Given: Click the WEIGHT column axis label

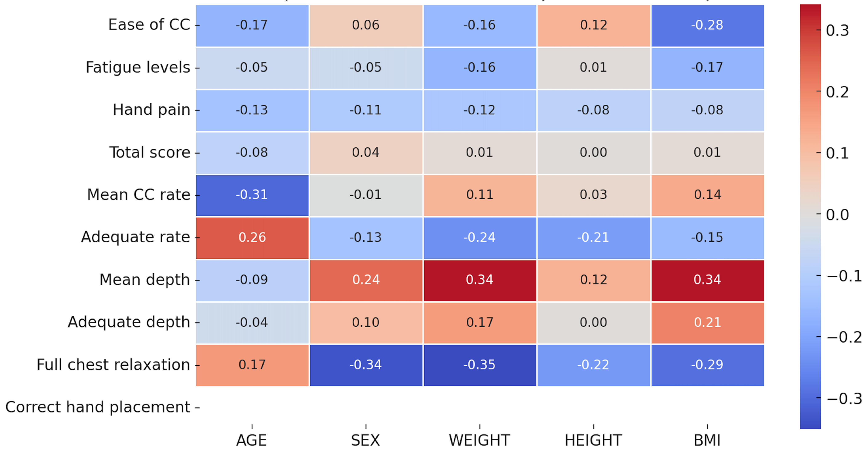Looking at the screenshot, I should (x=479, y=440).
